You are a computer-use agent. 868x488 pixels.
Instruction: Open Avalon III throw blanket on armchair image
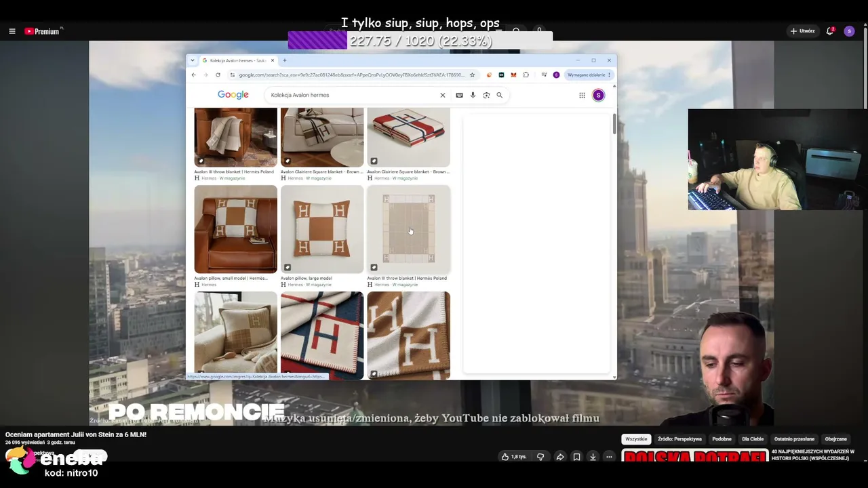236,137
